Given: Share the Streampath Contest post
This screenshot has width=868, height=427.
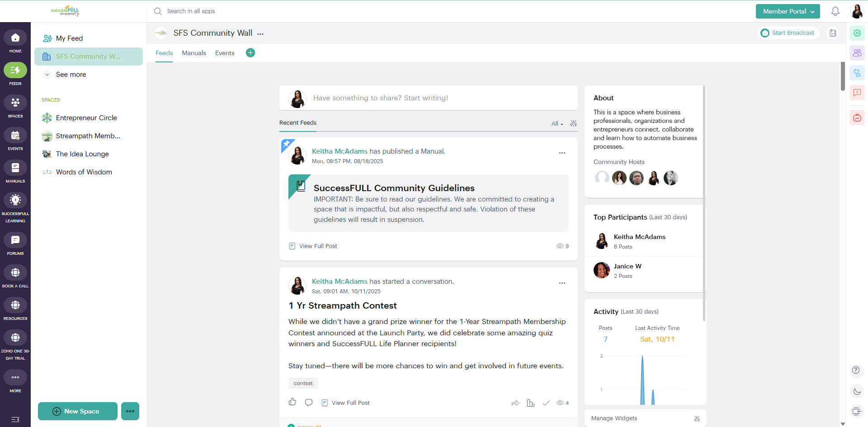Looking at the screenshot, I should 515,403.
